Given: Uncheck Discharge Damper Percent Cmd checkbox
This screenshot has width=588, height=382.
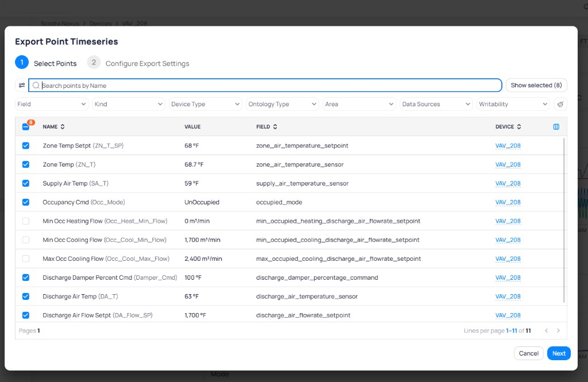Looking at the screenshot, I should (x=25, y=277).
